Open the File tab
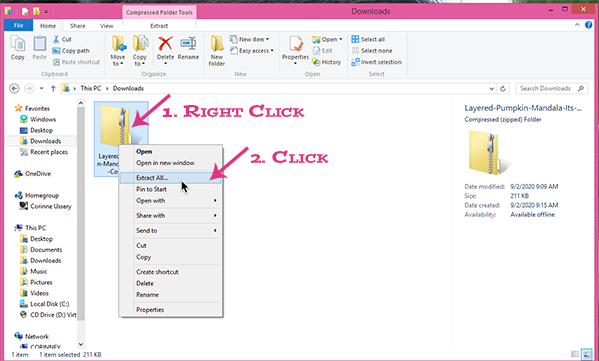The height and width of the screenshot is (361, 599). [x=18, y=25]
